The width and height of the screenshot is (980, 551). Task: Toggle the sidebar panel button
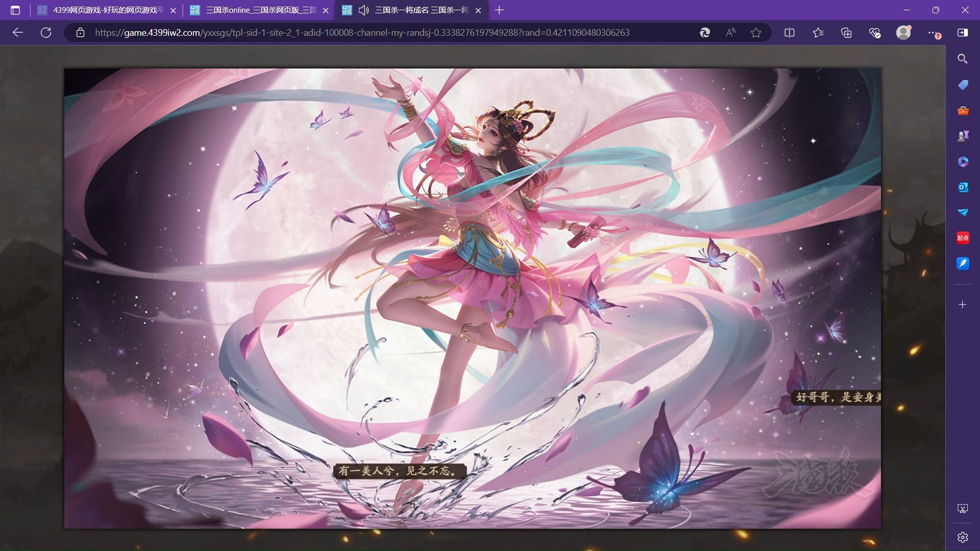point(963,33)
